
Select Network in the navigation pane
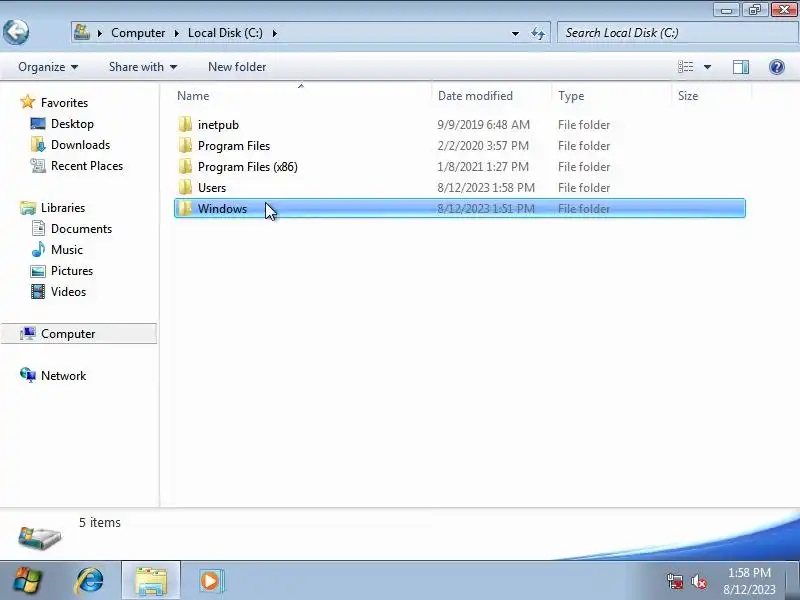pos(63,376)
